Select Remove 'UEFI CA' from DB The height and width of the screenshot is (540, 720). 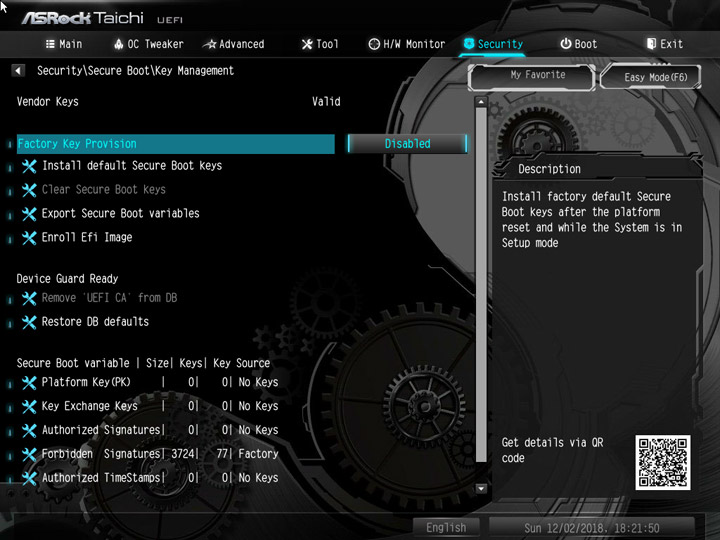pyautogui.click(x=109, y=298)
